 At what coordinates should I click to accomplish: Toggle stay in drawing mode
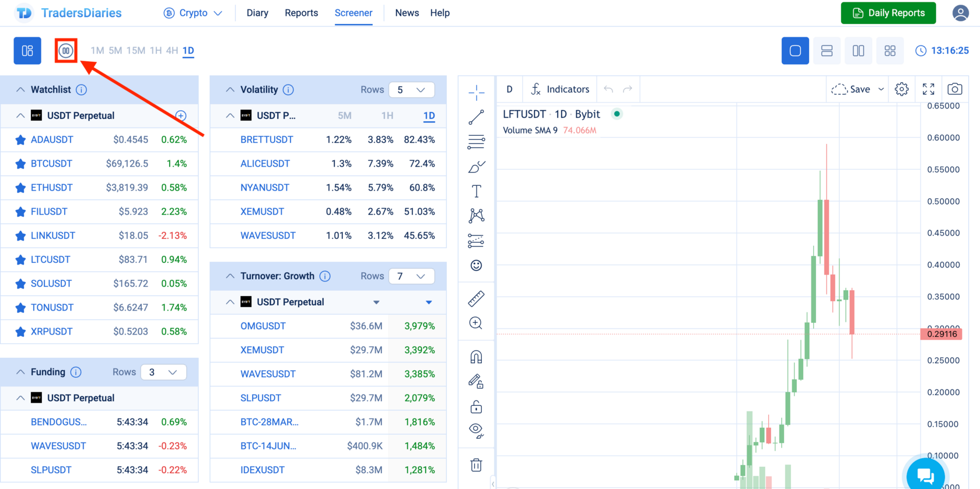(x=476, y=382)
